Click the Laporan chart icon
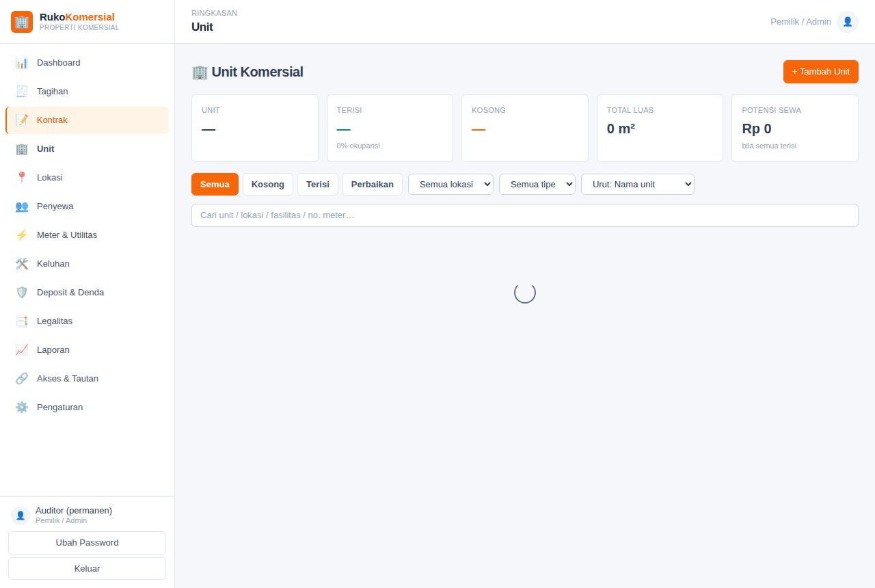 tap(22, 350)
